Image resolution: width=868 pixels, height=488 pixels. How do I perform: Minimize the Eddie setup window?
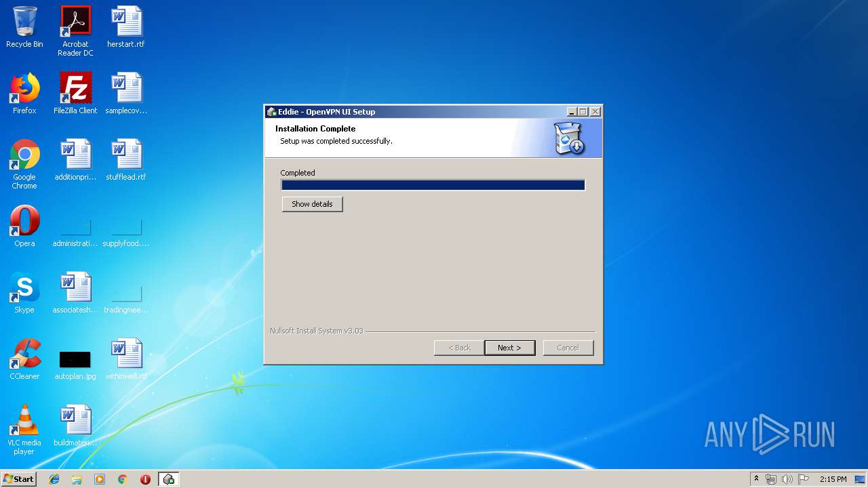pos(571,112)
